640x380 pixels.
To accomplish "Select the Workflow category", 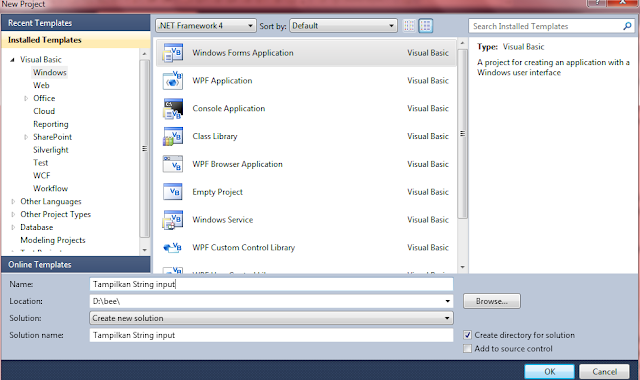I will click(51, 189).
